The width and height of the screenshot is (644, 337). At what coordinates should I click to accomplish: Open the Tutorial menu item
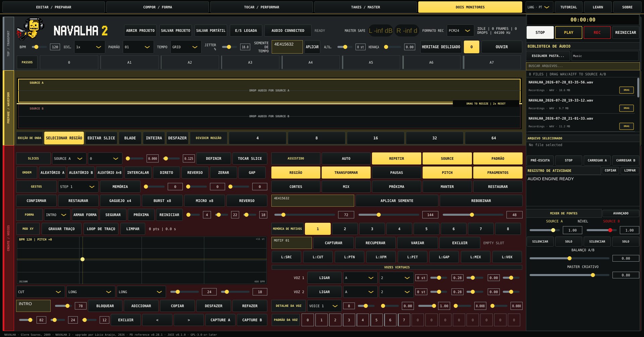pyautogui.click(x=569, y=7)
